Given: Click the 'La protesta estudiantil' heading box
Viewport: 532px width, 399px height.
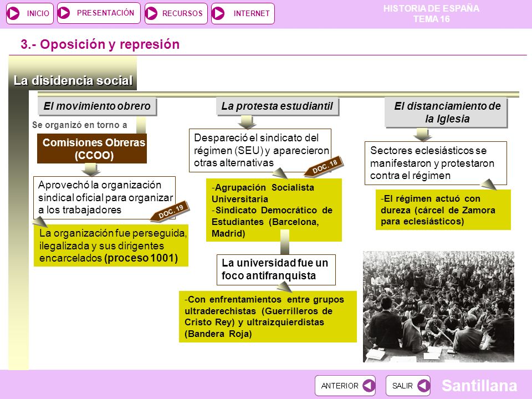Looking at the screenshot, I should click(x=277, y=106).
